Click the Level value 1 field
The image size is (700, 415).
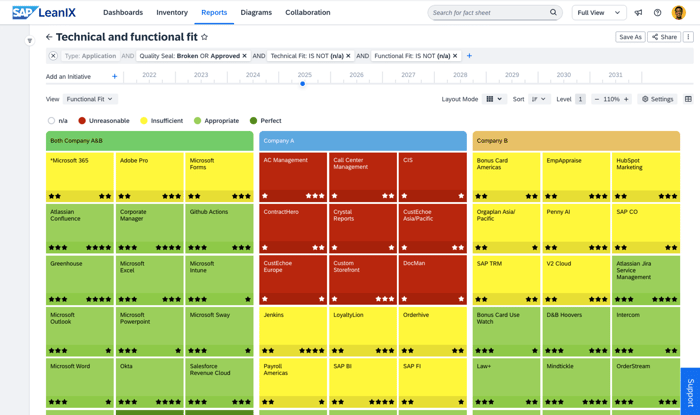[x=580, y=99]
